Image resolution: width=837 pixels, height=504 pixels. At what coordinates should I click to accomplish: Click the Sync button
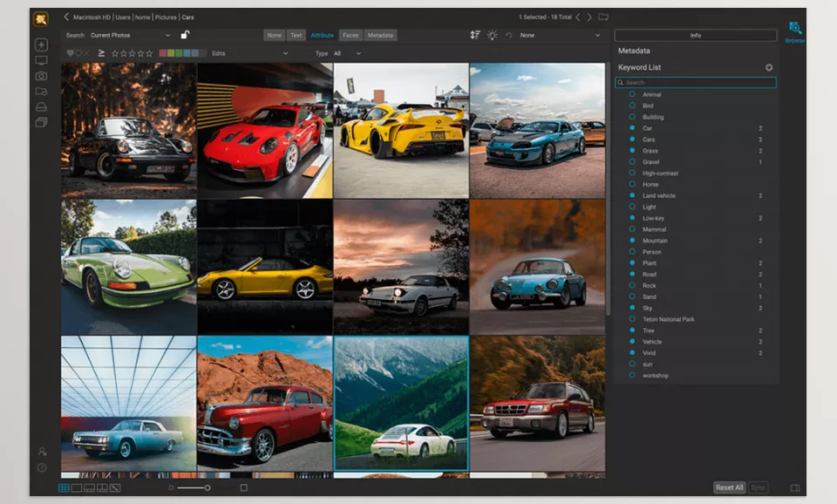pyautogui.click(x=758, y=487)
